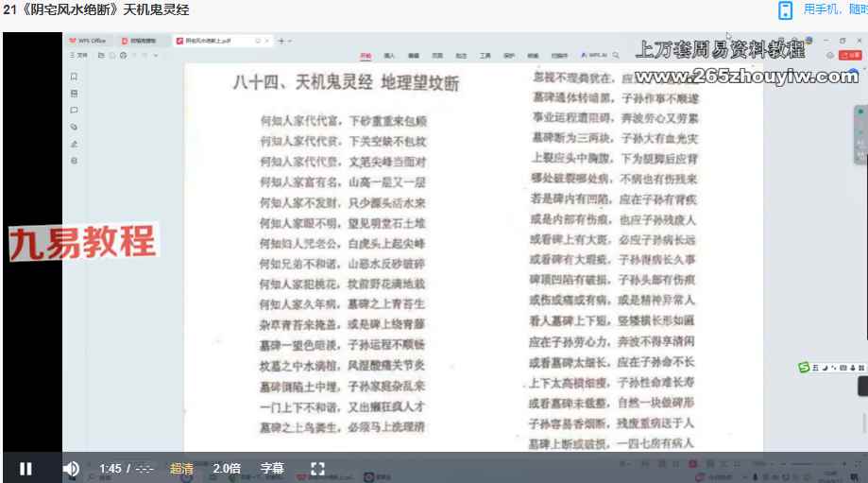Click the print icon in quick toolbar
This screenshot has width=868, height=483.
click(123, 56)
